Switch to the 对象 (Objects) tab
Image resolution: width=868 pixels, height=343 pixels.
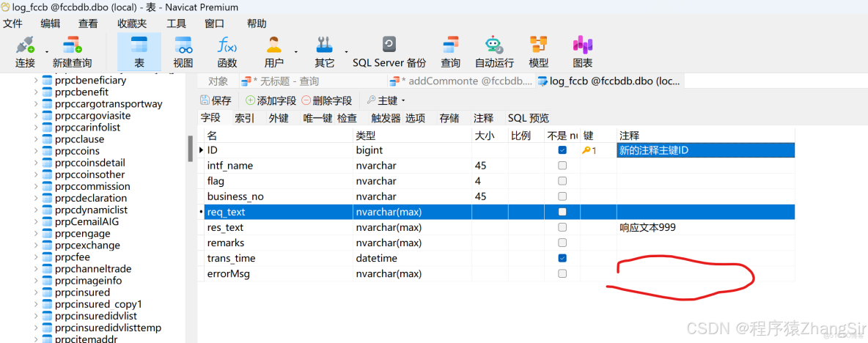pos(218,81)
